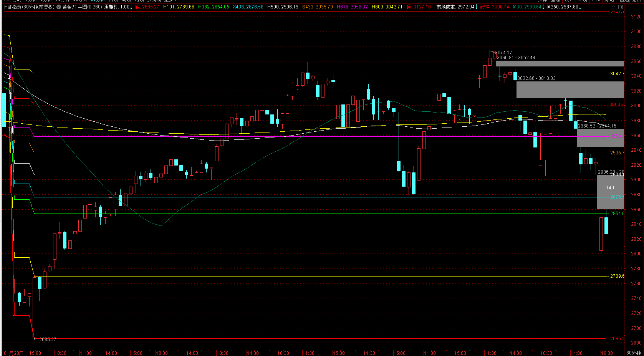Click the 3060.81 - 3052.44 gap label
The width and height of the screenshot is (644, 356).
516,58
